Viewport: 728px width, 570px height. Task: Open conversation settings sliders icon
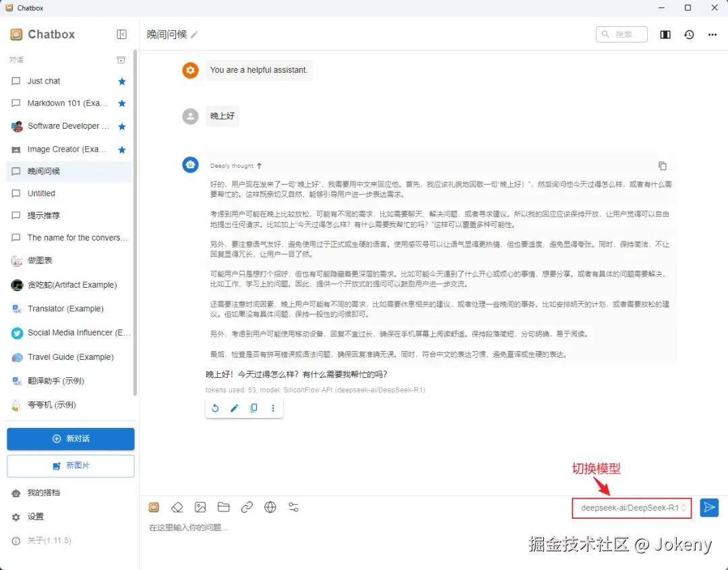293,507
